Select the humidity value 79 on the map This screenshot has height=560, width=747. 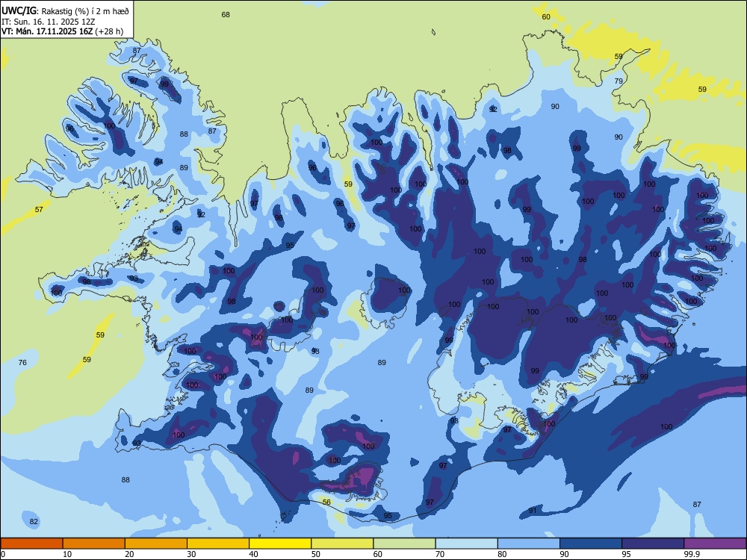[x=619, y=81]
